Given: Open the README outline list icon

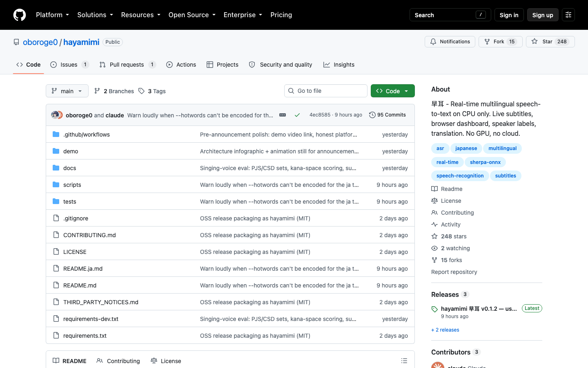Looking at the screenshot, I should click(x=404, y=361).
